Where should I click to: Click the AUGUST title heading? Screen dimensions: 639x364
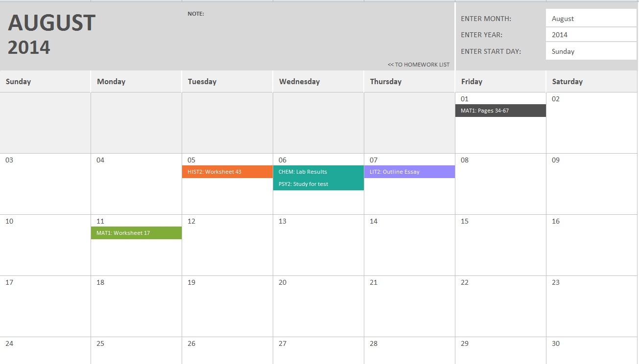tap(51, 23)
